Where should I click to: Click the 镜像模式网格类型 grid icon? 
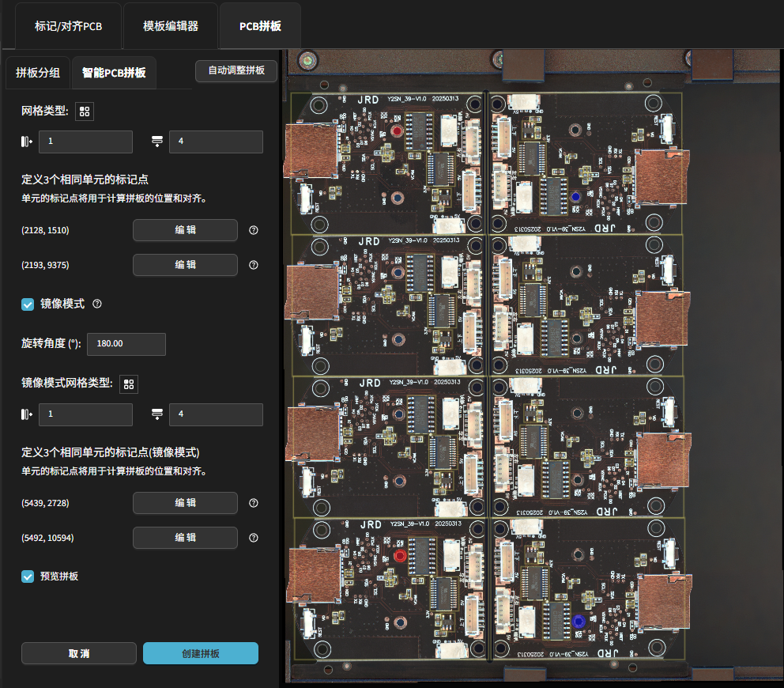129,384
